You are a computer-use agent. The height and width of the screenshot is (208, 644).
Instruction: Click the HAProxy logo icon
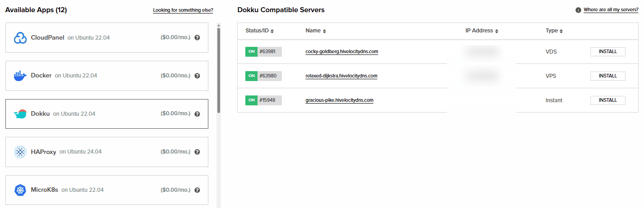20,152
